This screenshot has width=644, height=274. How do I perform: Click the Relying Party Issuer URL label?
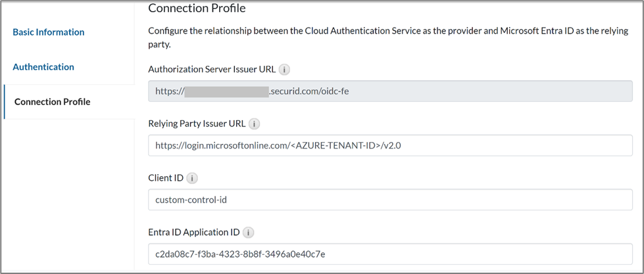197,124
